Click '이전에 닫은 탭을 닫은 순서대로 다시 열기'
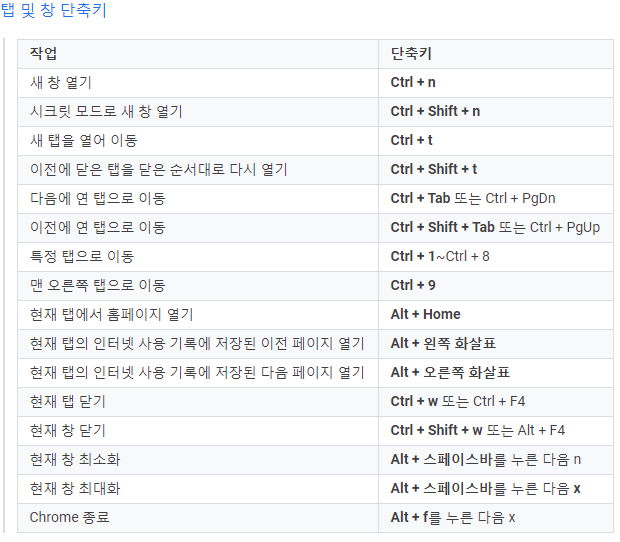The image size is (620, 542). point(159,169)
